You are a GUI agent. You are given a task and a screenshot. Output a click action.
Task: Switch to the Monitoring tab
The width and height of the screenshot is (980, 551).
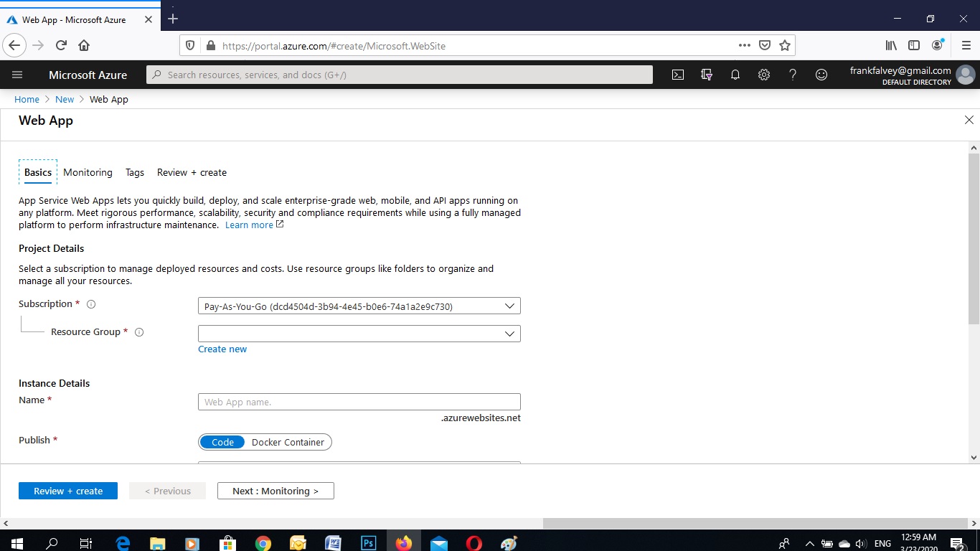coord(88,172)
